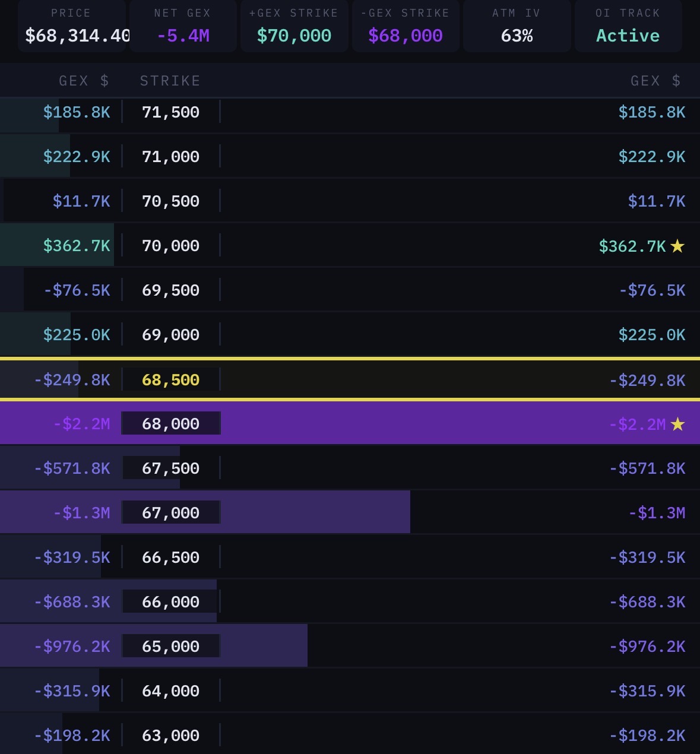Click the star icon beside 70,000 strike
This screenshot has width=700, height=754.
click(x=677, y=246)
